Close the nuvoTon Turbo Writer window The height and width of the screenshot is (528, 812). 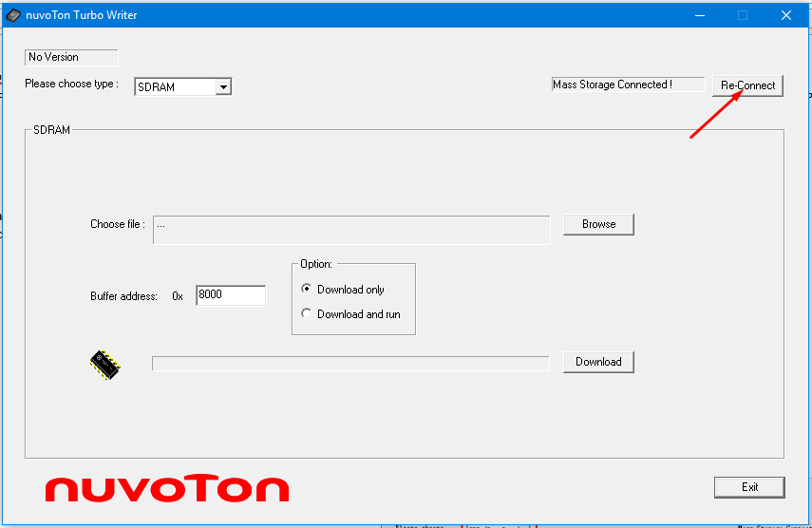click(x=785, y=15)
